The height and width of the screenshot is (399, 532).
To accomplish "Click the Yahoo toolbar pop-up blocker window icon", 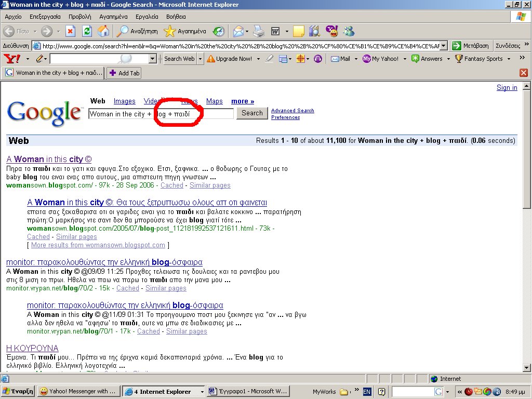I will point(283,59).
